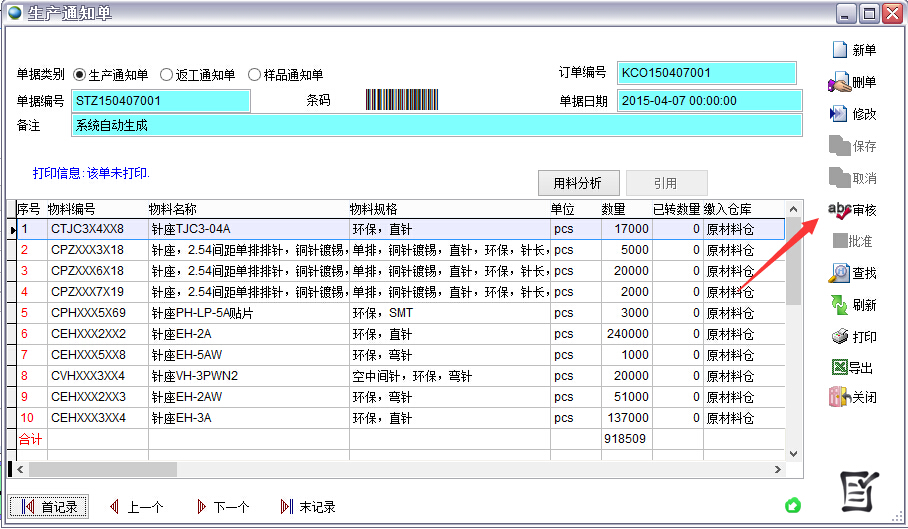This screenshot has height=529, width=908.
Task: Select the 返工通知单 radio button
Action: point(167,75)
